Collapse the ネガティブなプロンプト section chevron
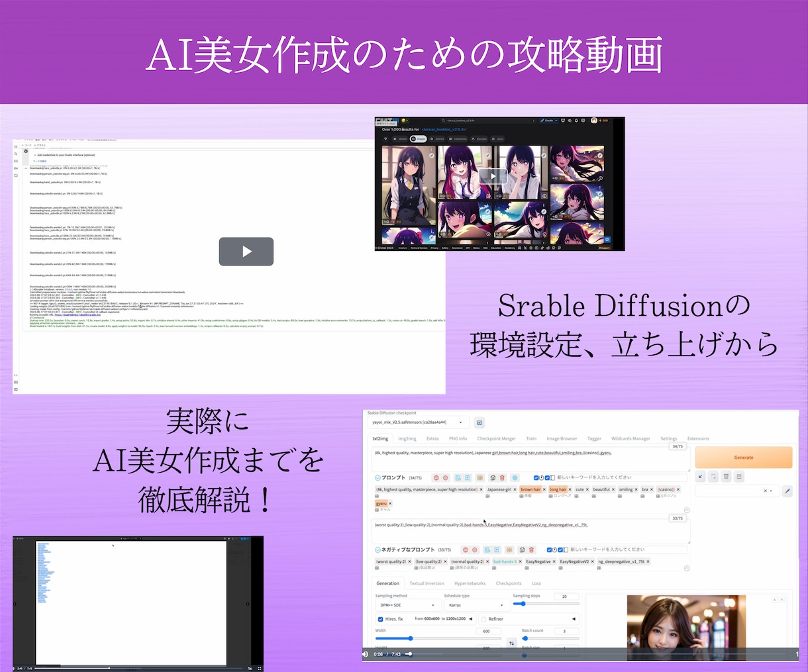The image size is (808, 672). coord(378,550)
